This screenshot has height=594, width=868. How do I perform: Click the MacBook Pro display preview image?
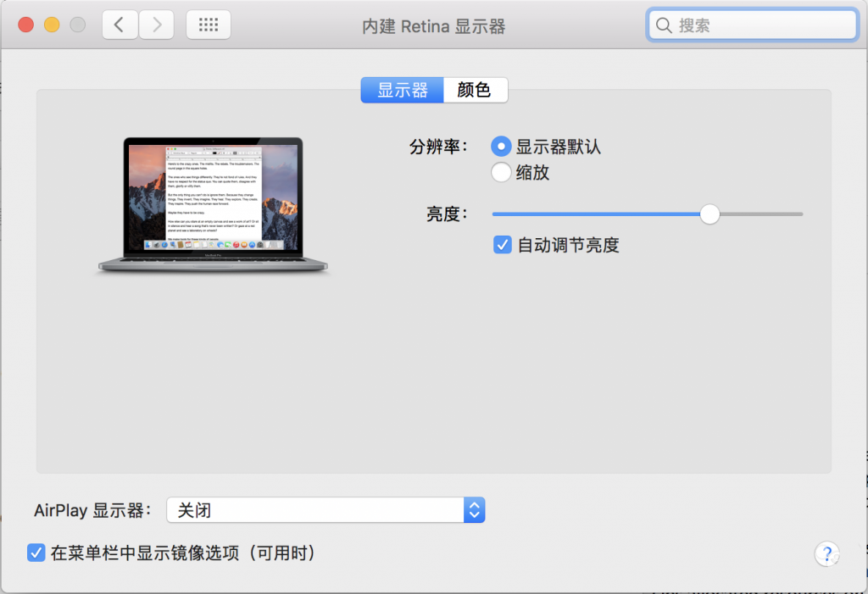pyautogui.click(x=213, y=203)
